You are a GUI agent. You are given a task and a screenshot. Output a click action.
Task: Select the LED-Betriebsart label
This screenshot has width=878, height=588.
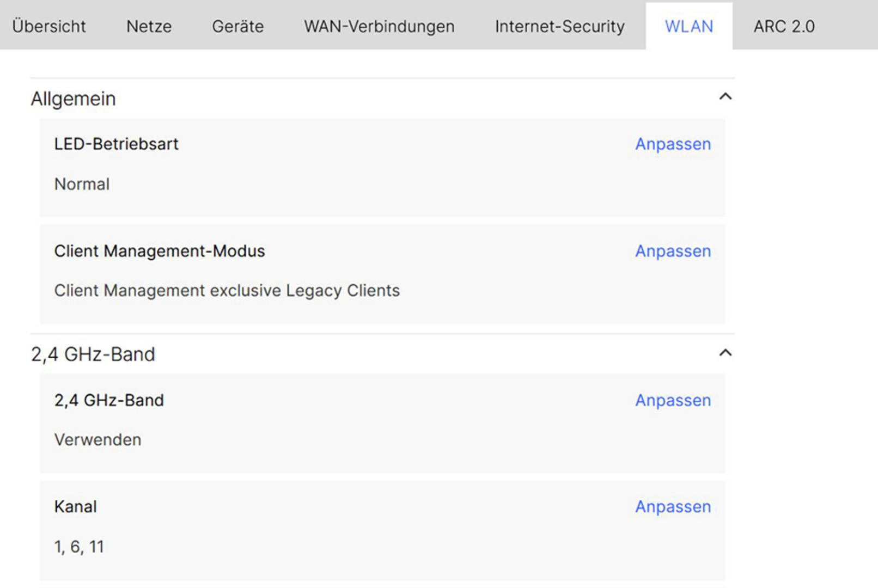116,144
